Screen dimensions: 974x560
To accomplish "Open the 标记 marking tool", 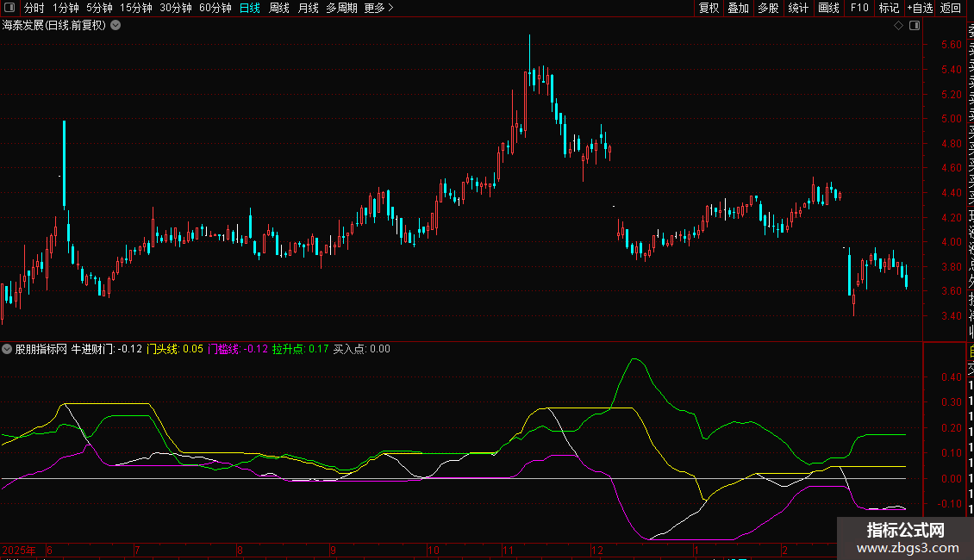I will (889, 9).
